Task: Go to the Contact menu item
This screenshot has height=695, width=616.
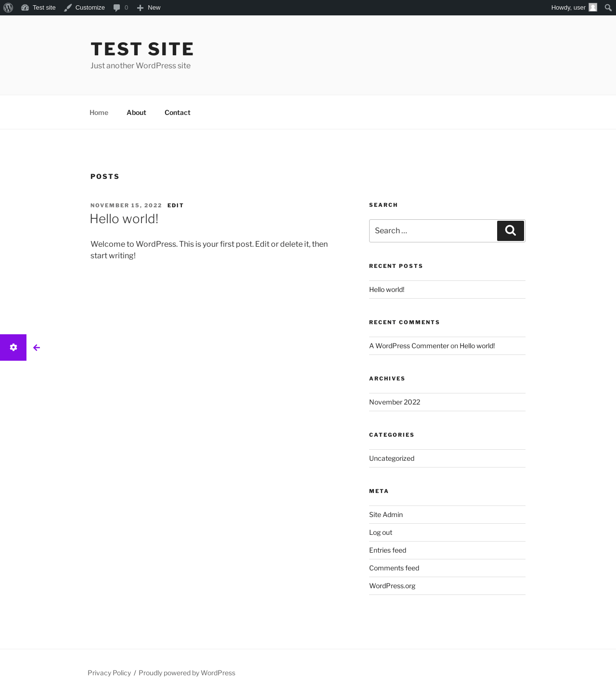Action: pos(178,113)
